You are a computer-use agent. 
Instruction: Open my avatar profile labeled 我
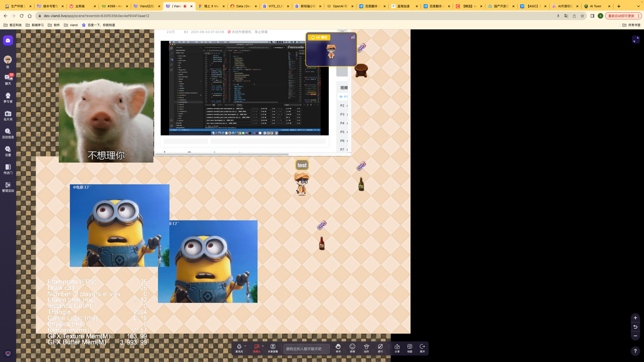point(8,62)
